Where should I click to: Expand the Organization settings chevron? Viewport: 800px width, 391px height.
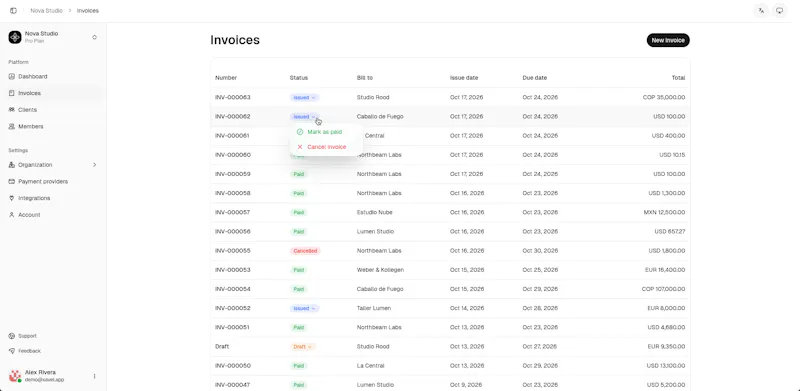pyautogui.click(x=94, y=165)
